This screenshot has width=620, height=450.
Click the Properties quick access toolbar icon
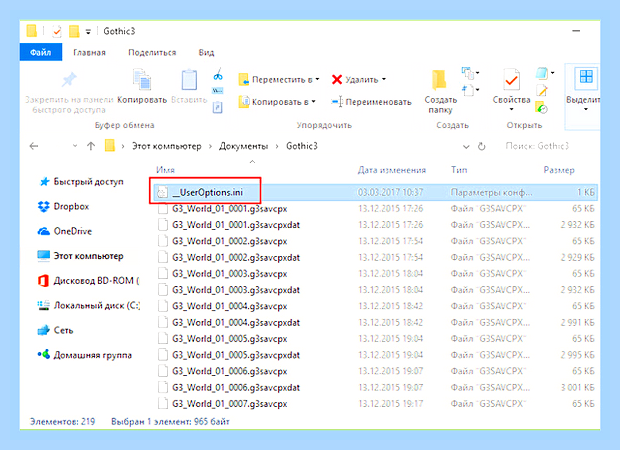pos(57,31)
